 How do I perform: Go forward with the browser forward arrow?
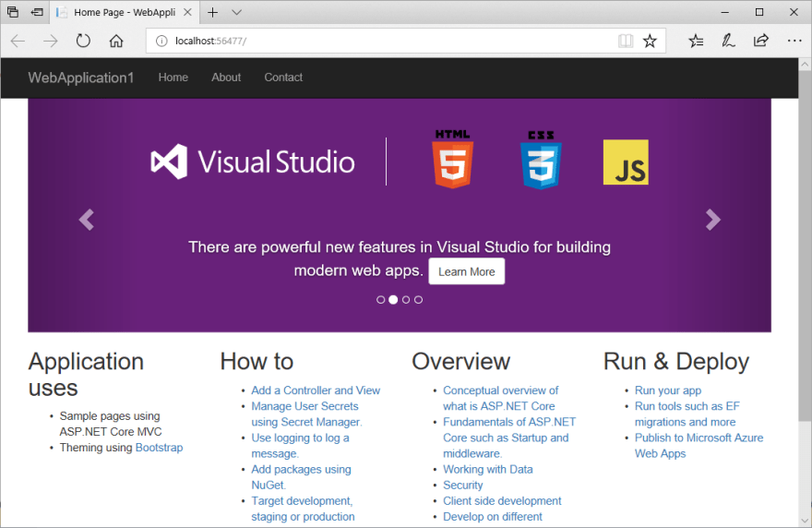50,41
